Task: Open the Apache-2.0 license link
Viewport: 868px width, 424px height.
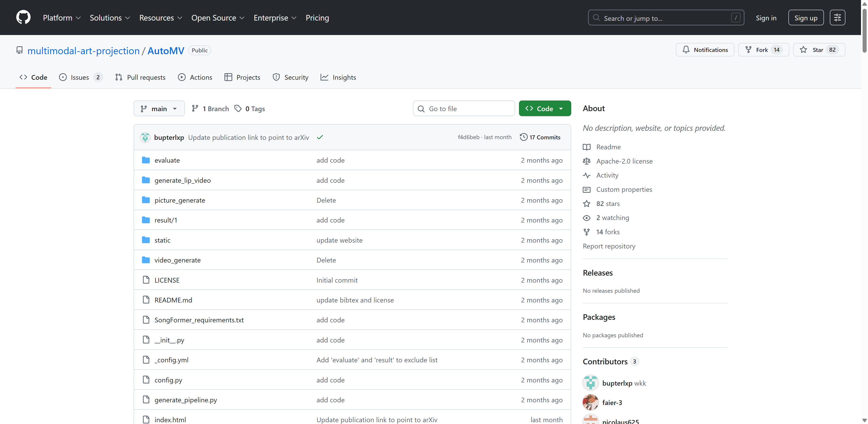Action: (624, 161)
